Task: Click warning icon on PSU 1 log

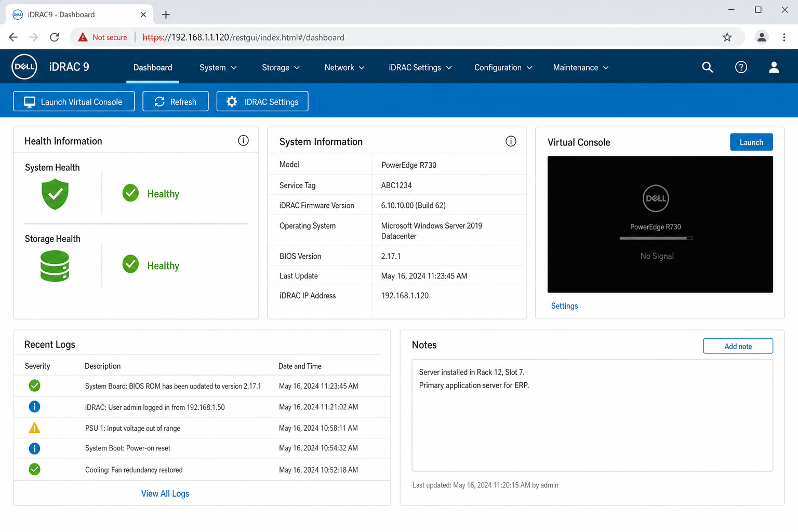Action: coord(34,428)
